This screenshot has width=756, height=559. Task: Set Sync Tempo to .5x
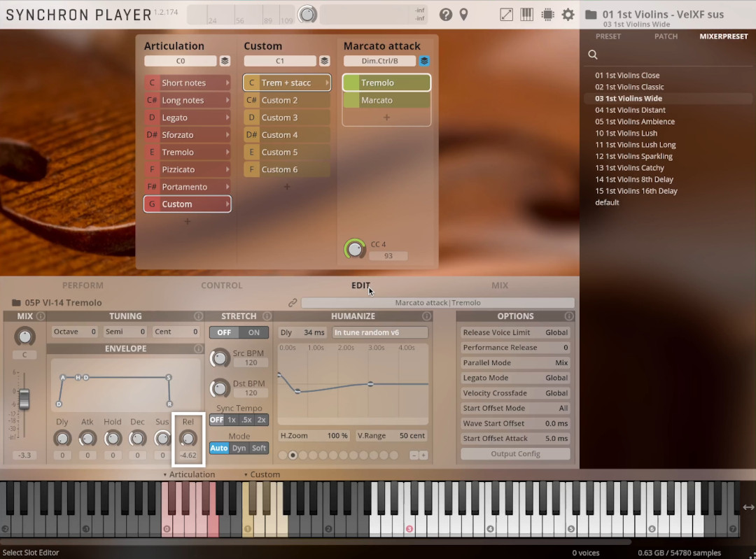tap(246, 420)
